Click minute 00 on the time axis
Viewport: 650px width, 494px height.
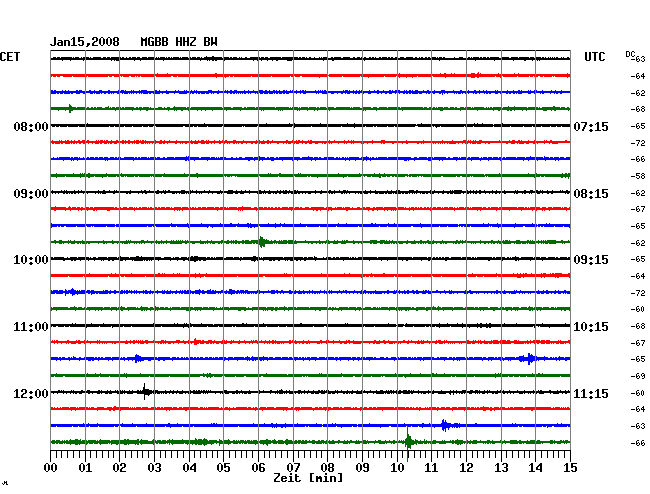(x=50, y=467)
